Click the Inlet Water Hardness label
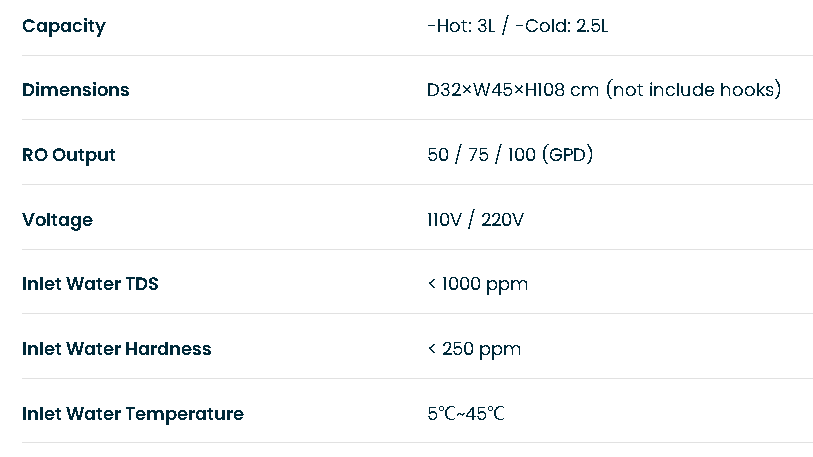The height and width of the screenshot is (457, 813). tap(117, 349)
